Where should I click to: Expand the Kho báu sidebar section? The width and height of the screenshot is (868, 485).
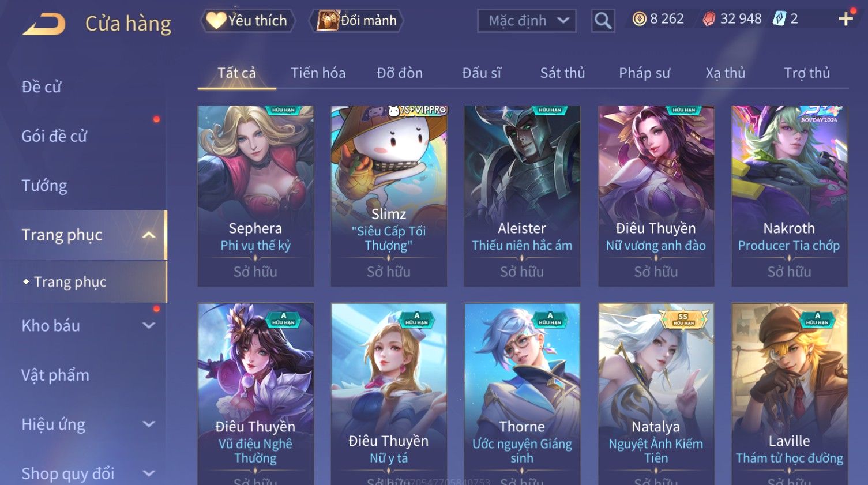[149, 325]
